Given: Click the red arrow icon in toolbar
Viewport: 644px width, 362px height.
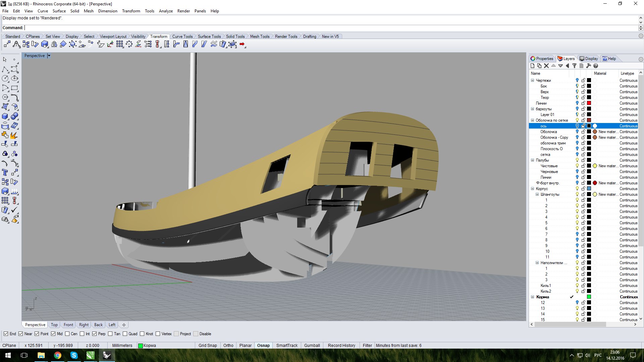Looking at the screenshot, I should [242, 44].
